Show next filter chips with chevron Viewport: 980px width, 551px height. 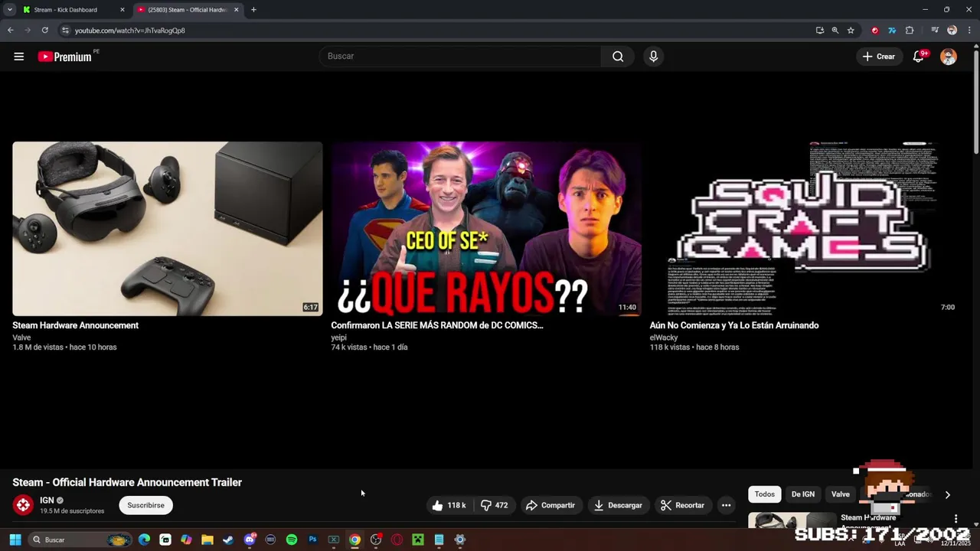pos(947,495)
